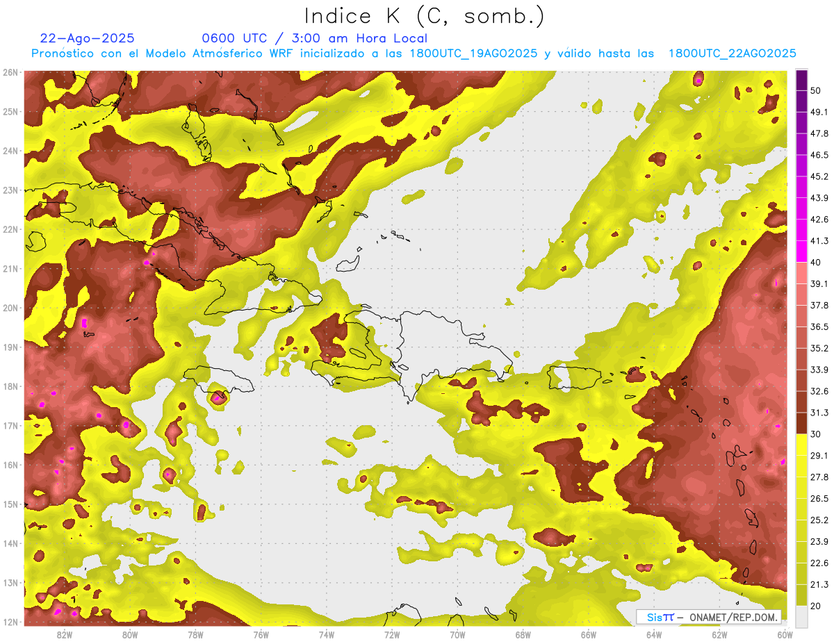Click the "80W" longitude axis label
This screenshot has width=834, height=644.
130,635
